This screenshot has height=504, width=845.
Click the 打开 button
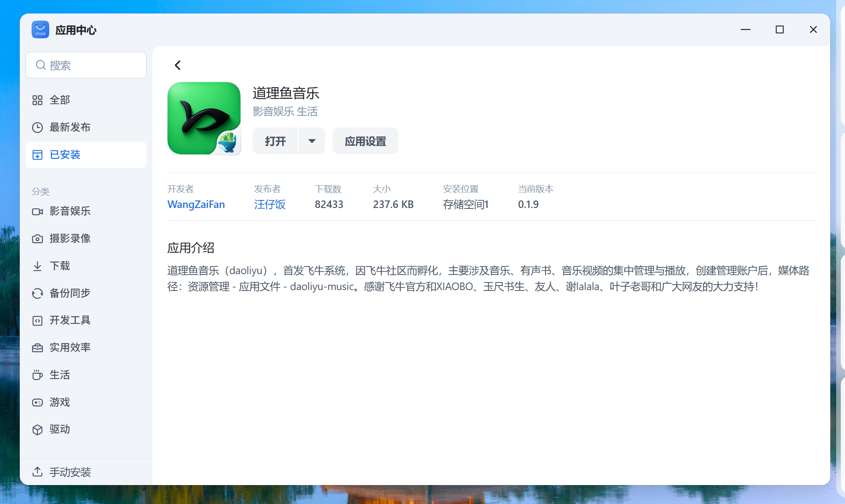(275, 141)
